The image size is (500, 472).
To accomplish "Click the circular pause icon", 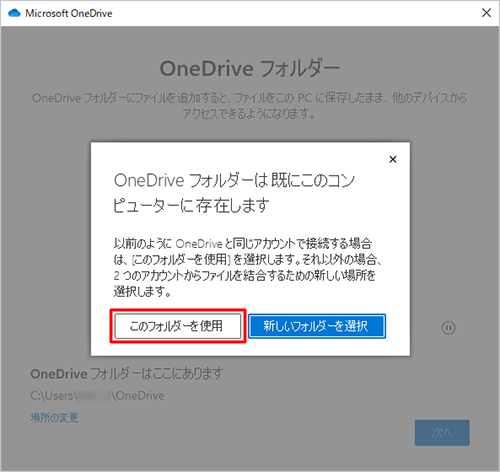I will (x=448, y=328).
